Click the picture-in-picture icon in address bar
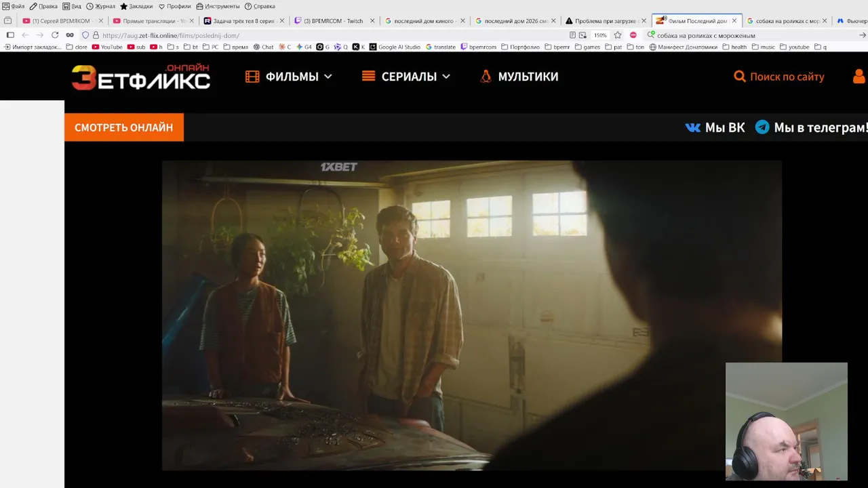 pos(583,35)
